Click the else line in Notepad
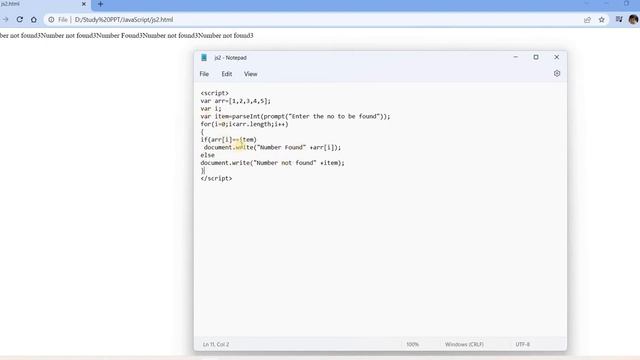The height and width of the screenshot is (360, 640). (207, 155)
